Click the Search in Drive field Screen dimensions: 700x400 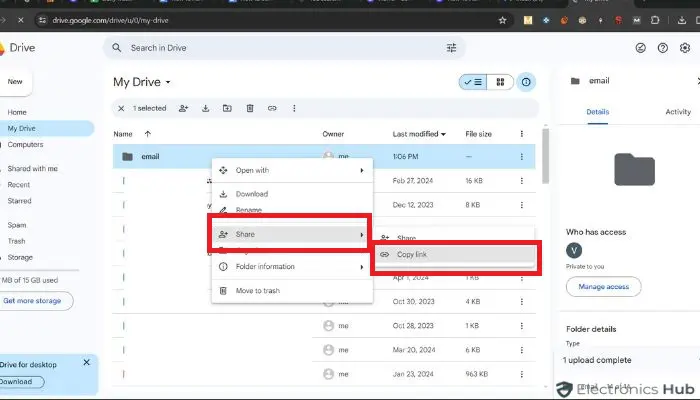tap(284, 48)
